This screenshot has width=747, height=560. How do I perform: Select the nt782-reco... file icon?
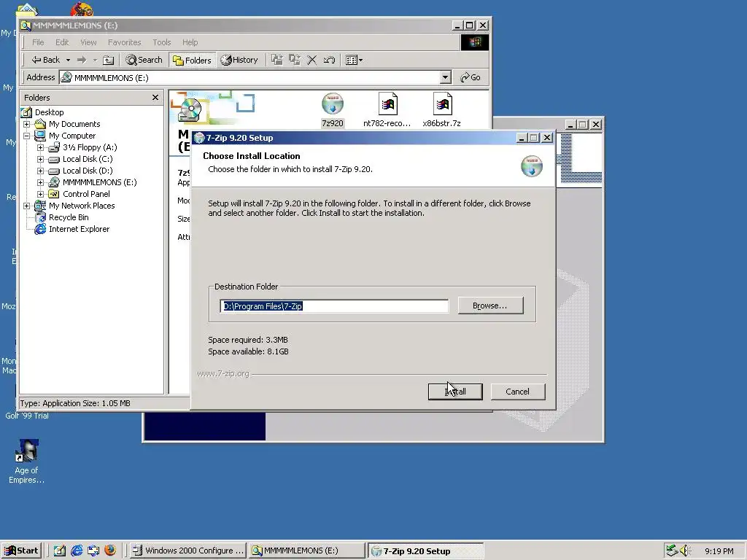click(387, 104)
